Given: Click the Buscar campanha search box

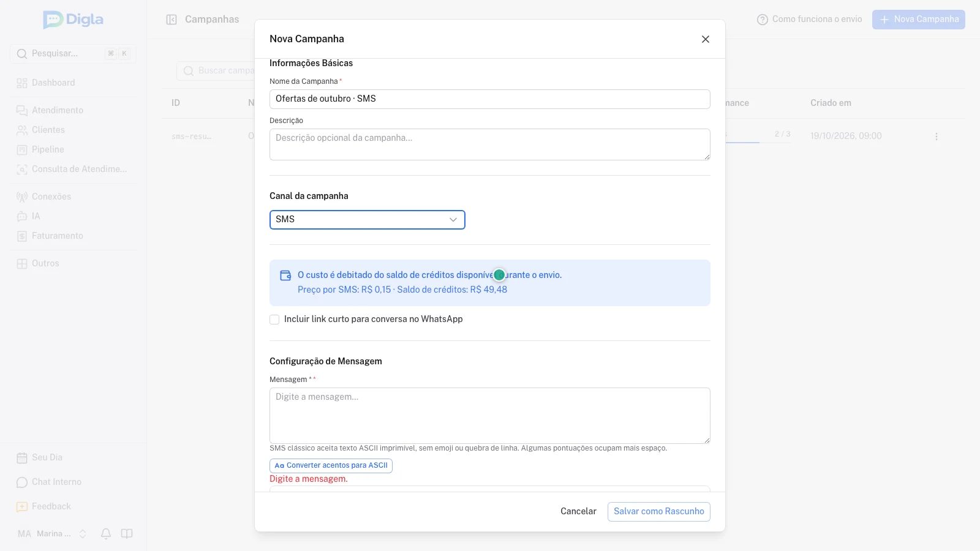Looking at the screenshot, I should 216,71.
